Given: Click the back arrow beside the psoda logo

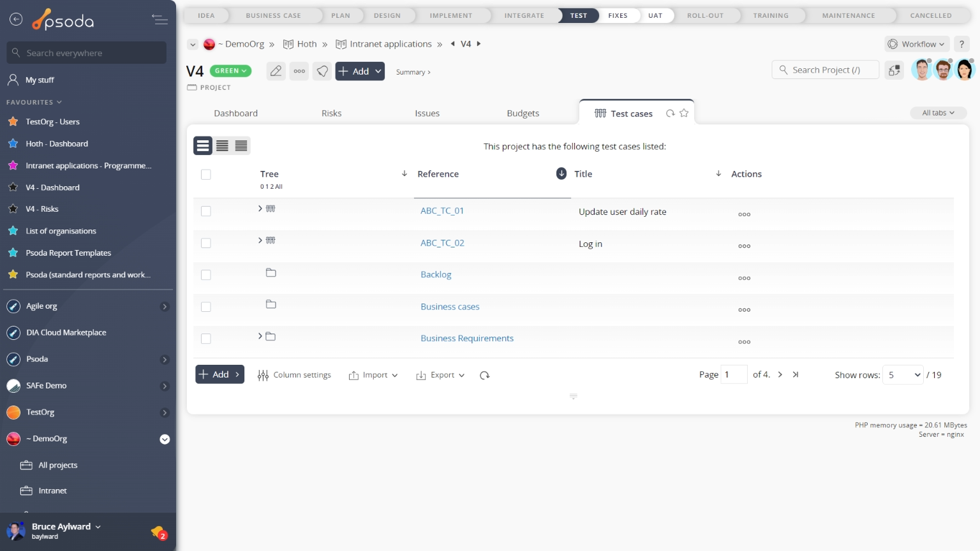Looking at the screenshot, I should click(16, 20).
